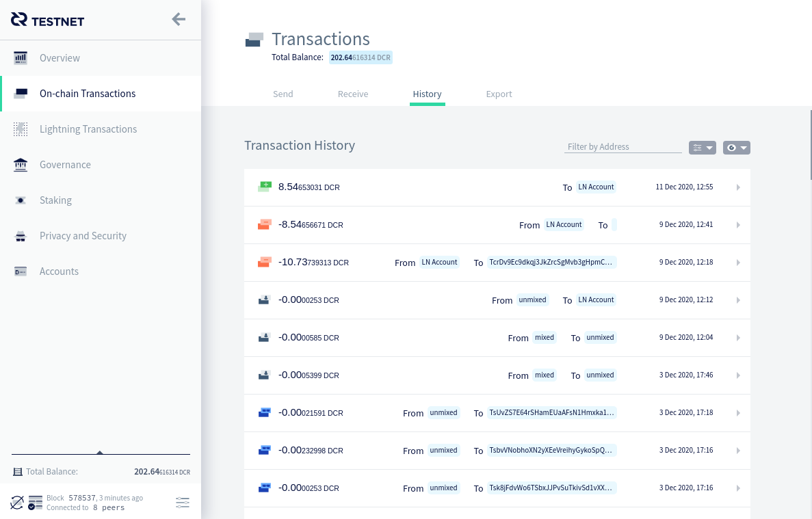
Task: Switch to the Export tab
Action: pos(499,94)
